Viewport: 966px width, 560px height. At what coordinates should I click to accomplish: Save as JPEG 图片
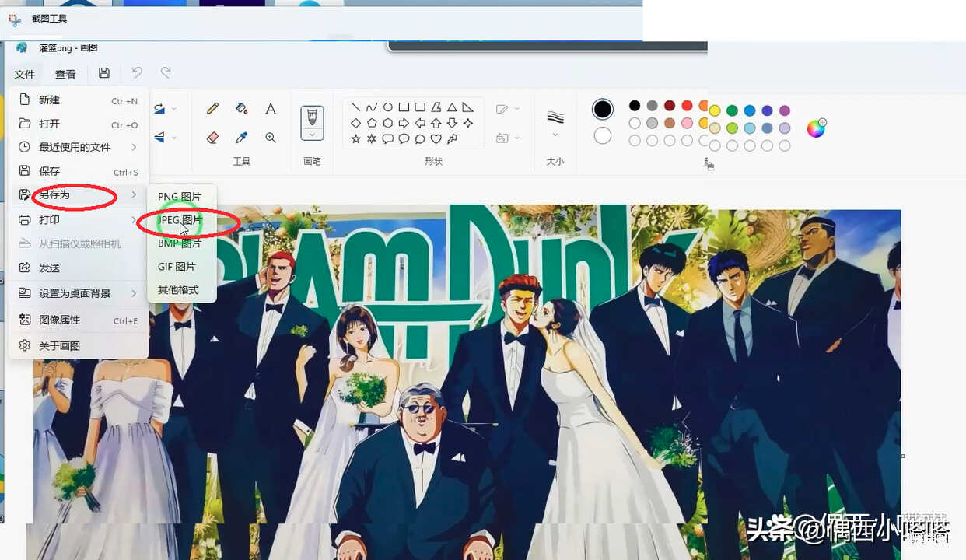tap(181, 220)
